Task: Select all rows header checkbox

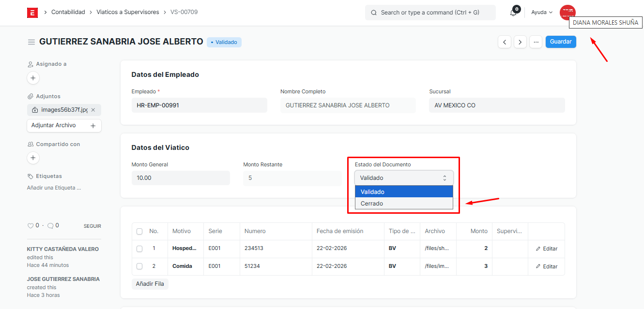Action: click(139, 232)
